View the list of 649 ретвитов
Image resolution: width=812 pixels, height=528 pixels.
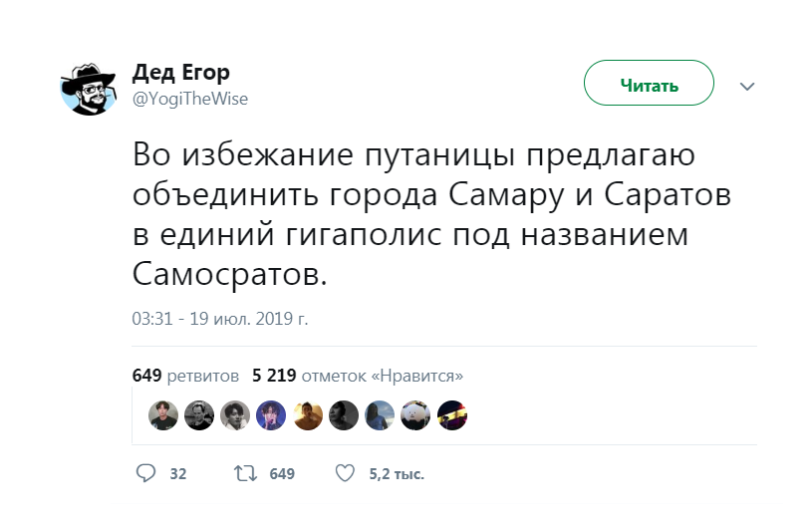[x=185, y=376]
